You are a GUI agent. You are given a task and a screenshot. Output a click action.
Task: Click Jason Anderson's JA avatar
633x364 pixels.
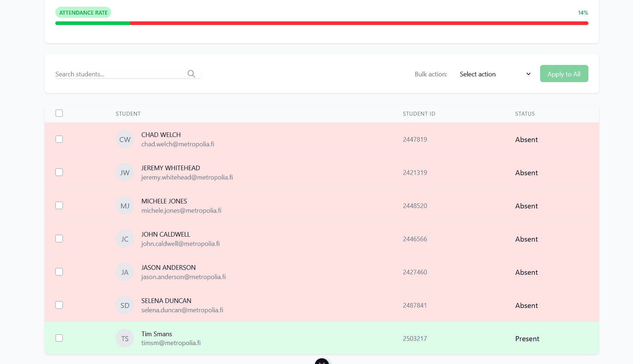pos(125,272)
